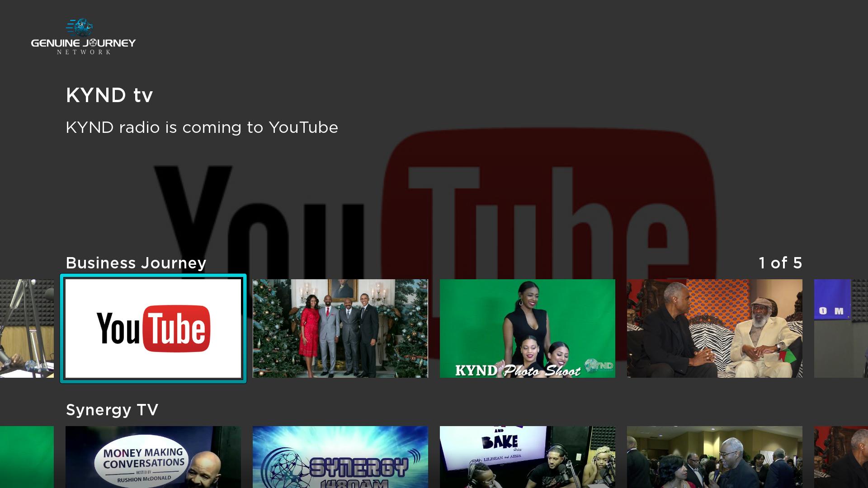Open the selected YouTube logo thumbnail

(153, 328)
